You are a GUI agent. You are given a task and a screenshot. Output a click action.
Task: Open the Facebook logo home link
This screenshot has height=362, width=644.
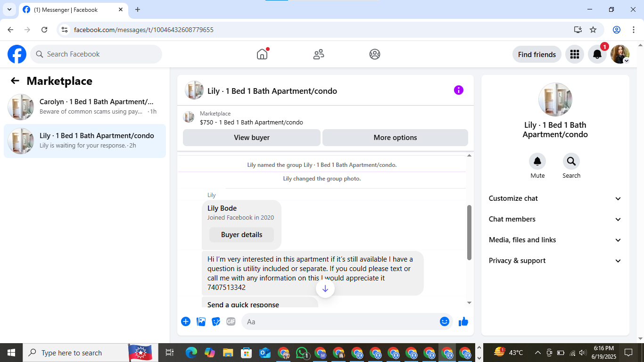pos(17,54)
